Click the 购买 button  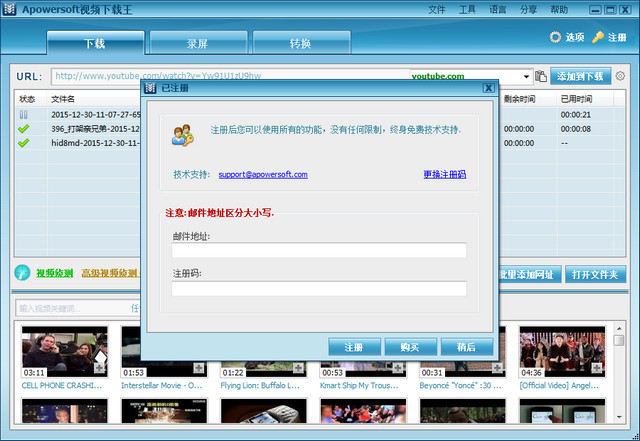[x=411, y=347]
